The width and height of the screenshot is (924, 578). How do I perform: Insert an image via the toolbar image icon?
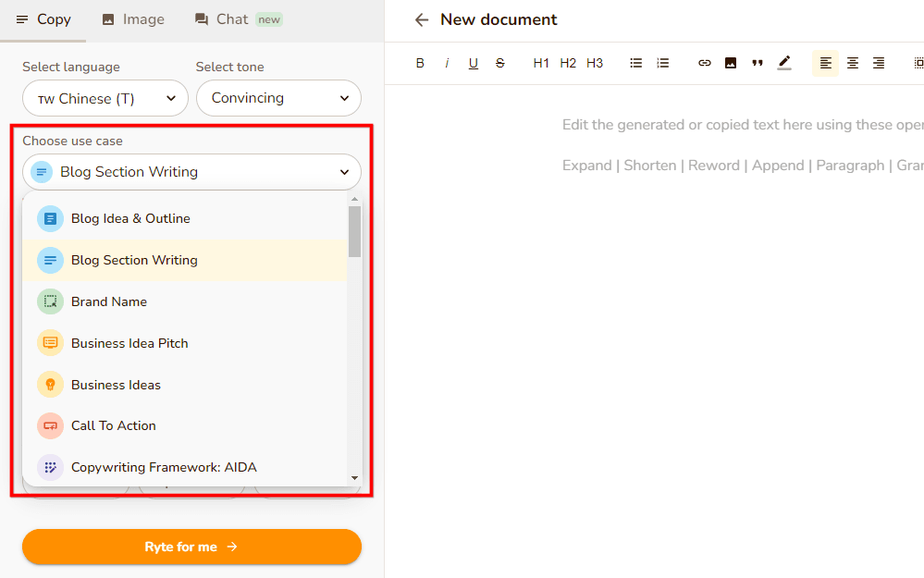point(731,63)
